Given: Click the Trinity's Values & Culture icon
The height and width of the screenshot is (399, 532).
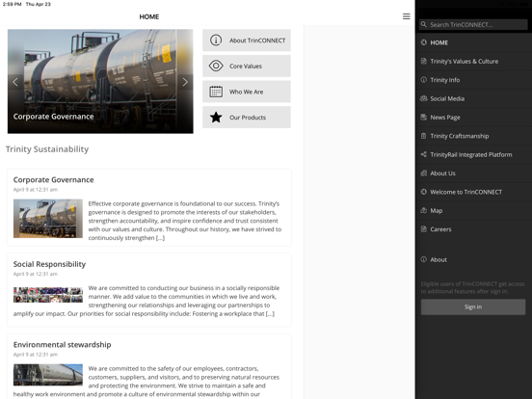Looking at the screenshot, I should [x=423, y=61].
